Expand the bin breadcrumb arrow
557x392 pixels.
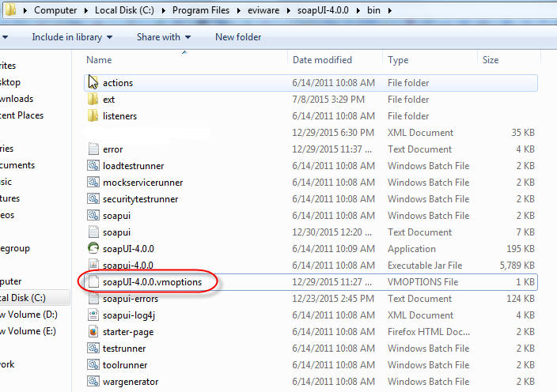point(390,10)
